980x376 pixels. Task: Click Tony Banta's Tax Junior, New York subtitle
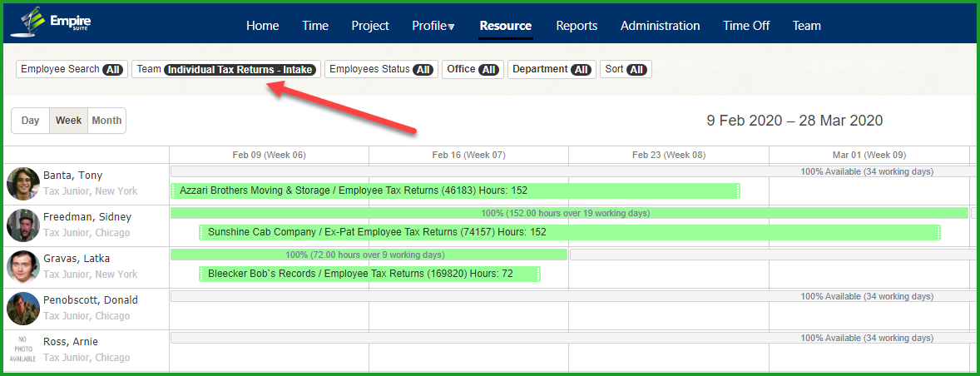[x=90, y=191]
